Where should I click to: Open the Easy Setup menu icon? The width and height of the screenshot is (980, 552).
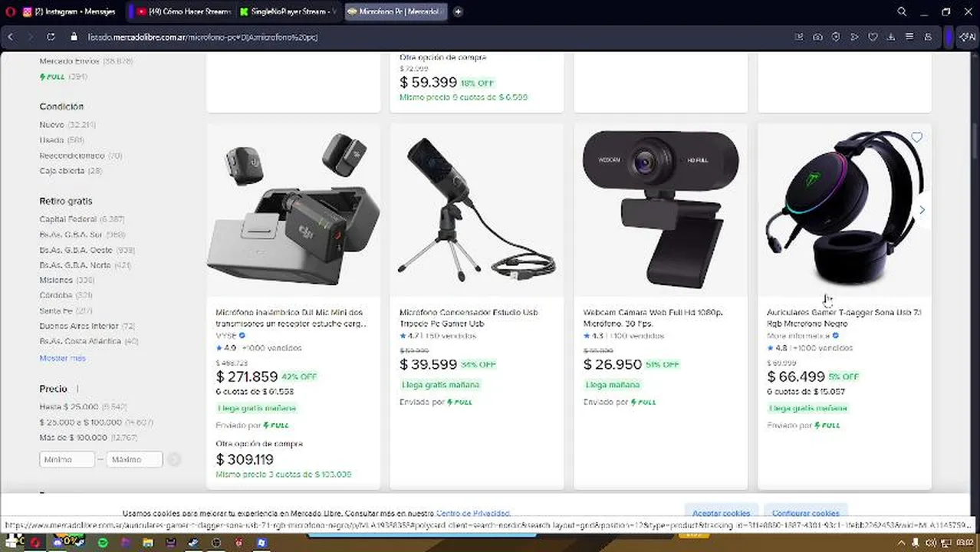[x=909, y=37]
